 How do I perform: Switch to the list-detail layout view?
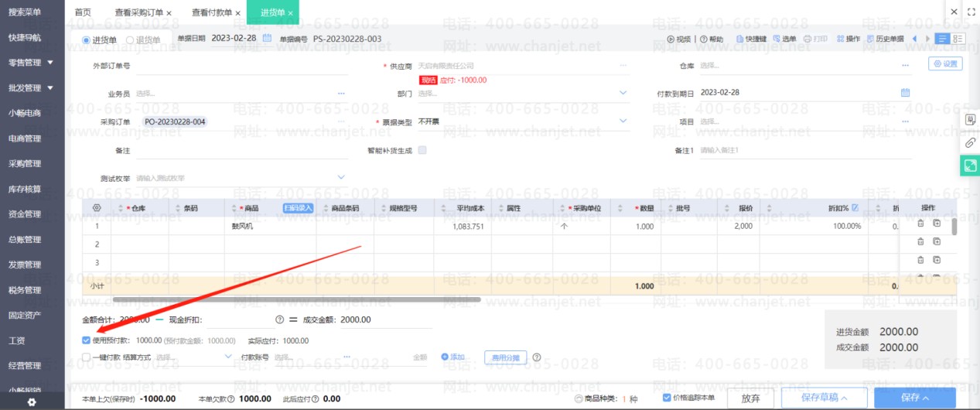(958, 39)
